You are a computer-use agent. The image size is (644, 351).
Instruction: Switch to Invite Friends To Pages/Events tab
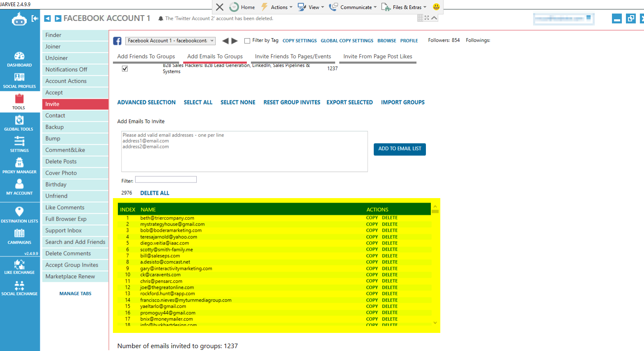293,57
